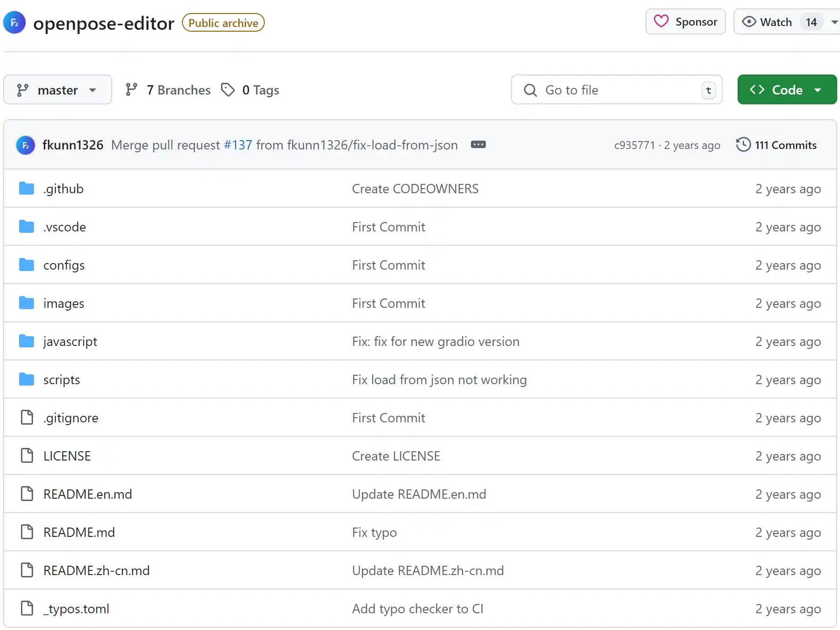The width and height of the screenshot is (840, 630).
Task: Click the Sponsor button
Action: [685, 21]
